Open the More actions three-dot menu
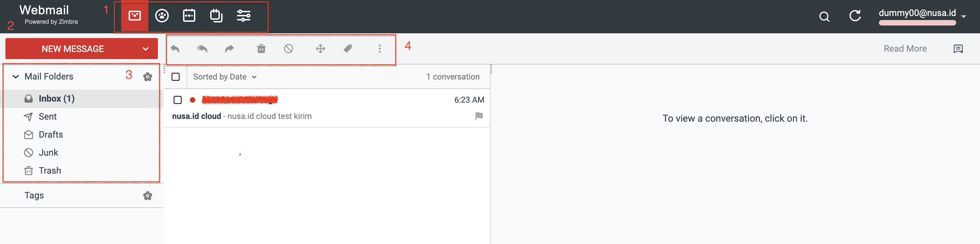 click(x=380, y=49)
